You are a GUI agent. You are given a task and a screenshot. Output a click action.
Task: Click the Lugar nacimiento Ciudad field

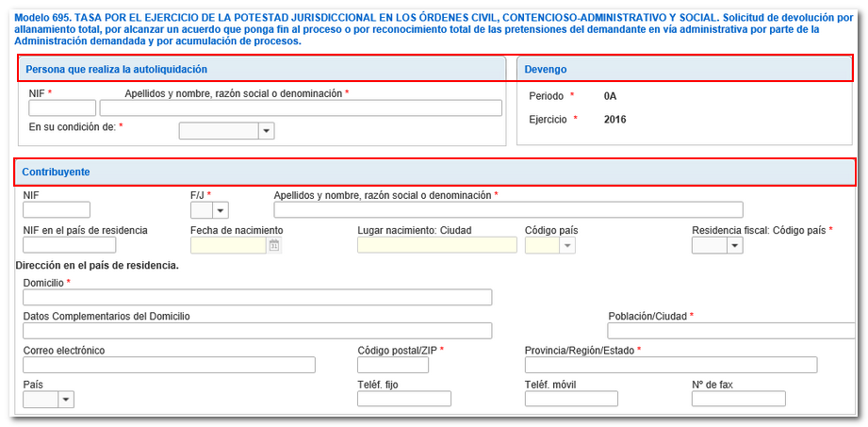437,245
